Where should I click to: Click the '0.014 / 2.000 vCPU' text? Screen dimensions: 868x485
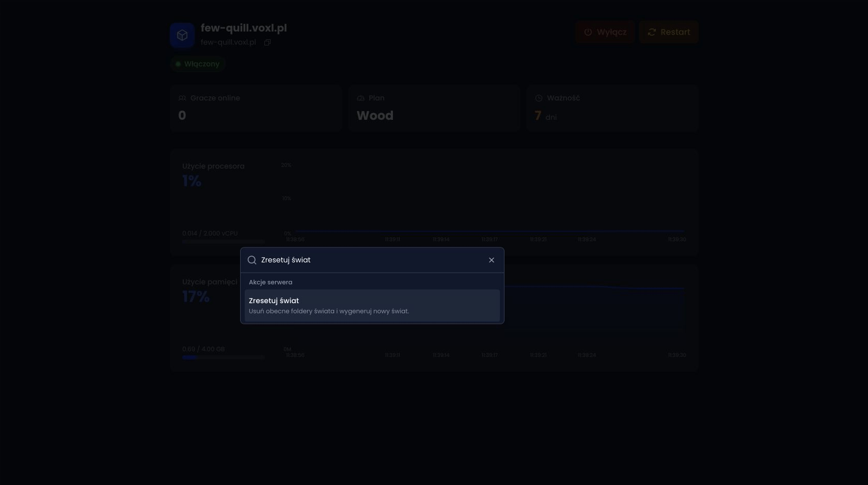tap(210, 233)
